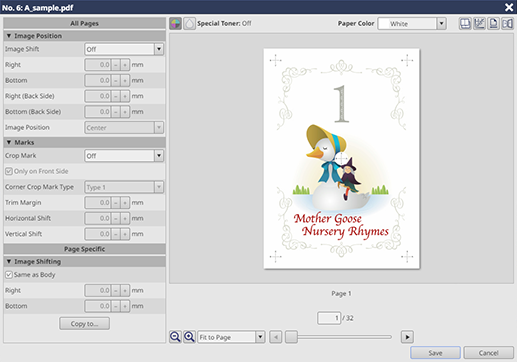
Task: Click the Page 1 label under preview
Action: click(341, 293)
